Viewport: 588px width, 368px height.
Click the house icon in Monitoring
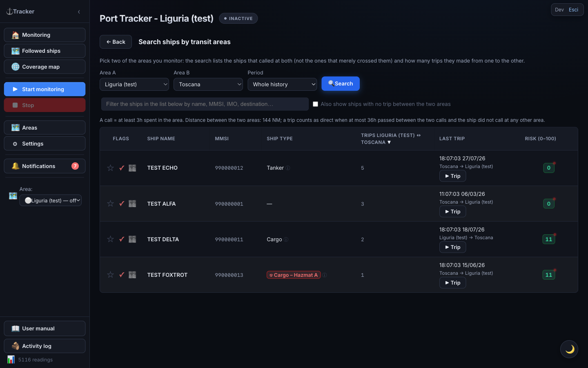(x=16, y=35)
